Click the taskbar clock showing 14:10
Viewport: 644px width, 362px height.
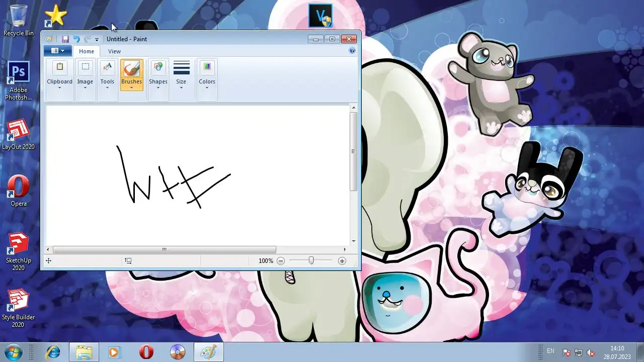[x=617, y=352]
